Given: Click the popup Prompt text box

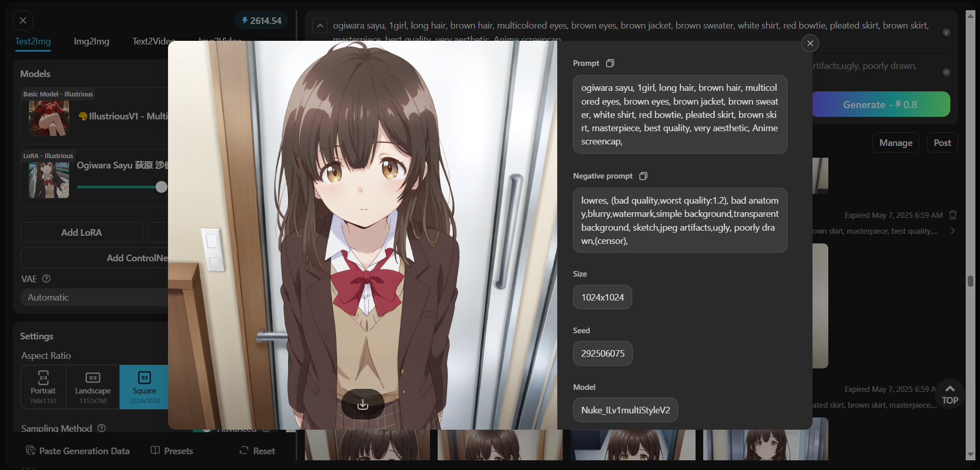Looking at the screenshot, I should pos(680,114).
